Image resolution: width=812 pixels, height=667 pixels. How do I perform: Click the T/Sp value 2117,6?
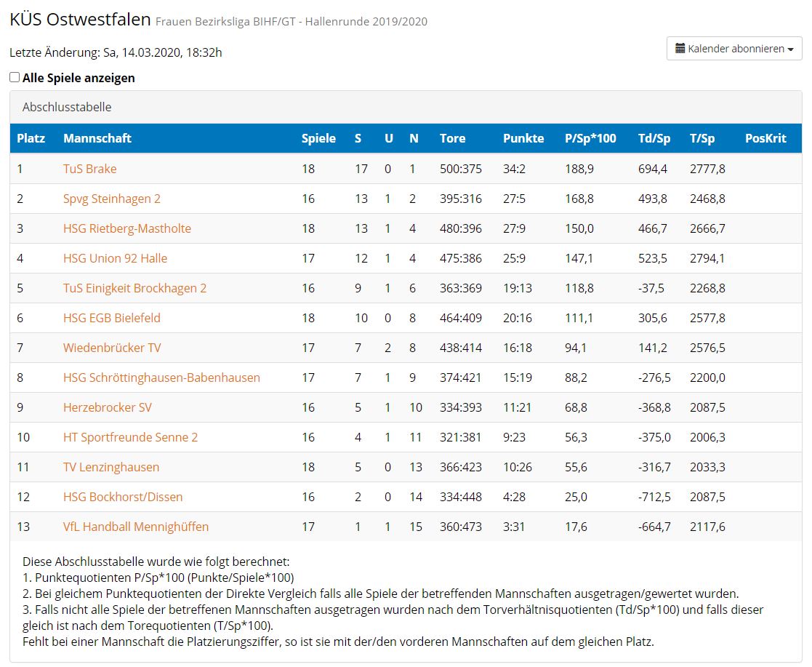click(707, 527)
